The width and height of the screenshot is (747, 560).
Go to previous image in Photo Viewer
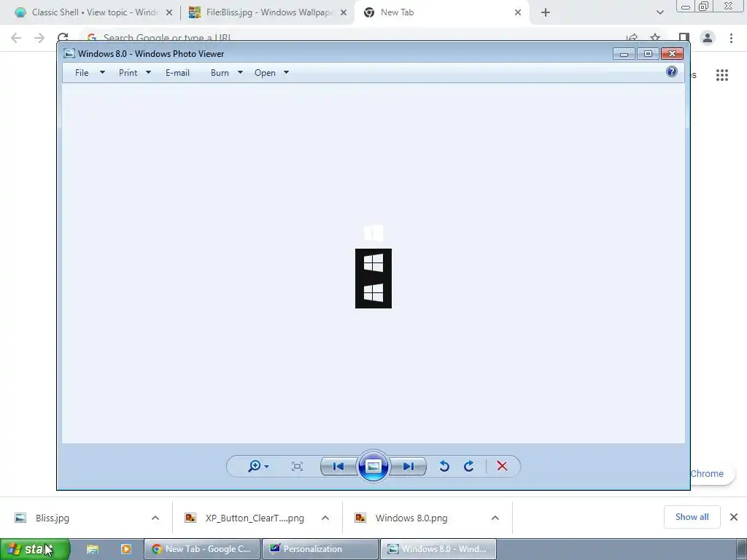tap(338, 466)
